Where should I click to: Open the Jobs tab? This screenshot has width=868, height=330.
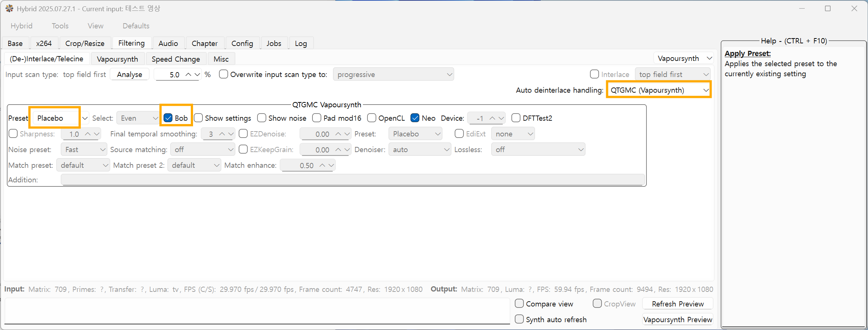pos(274,43)
